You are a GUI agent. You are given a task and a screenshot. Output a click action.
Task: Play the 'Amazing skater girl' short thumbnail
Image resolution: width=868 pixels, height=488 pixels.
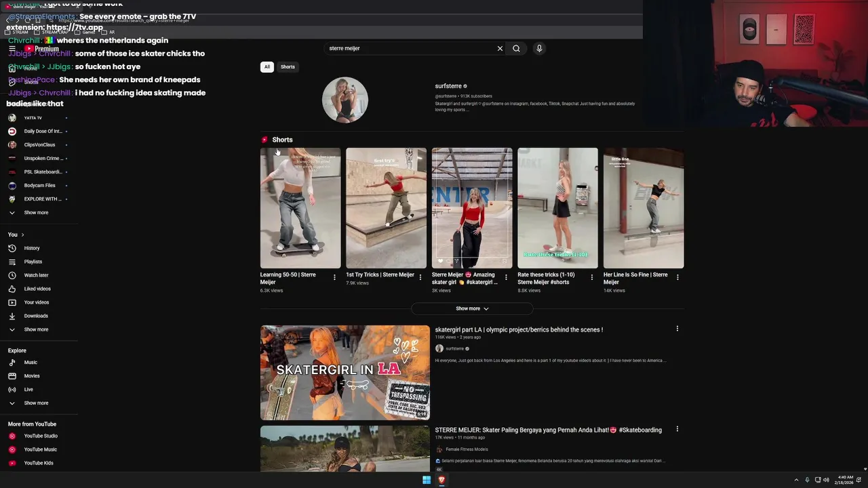click(x=472, y=208)
